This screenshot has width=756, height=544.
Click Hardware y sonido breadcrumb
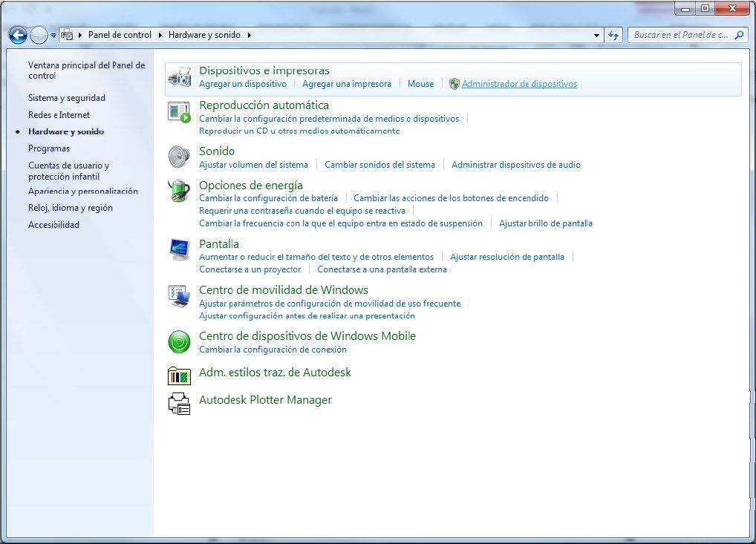click(x=204, y=35)
